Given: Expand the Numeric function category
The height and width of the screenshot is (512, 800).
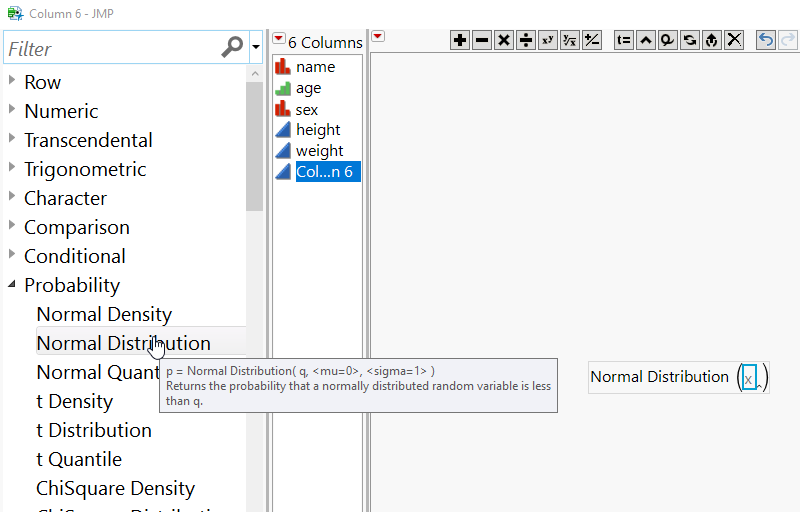Looking at the screenshot, I should [x=12, y=109].
